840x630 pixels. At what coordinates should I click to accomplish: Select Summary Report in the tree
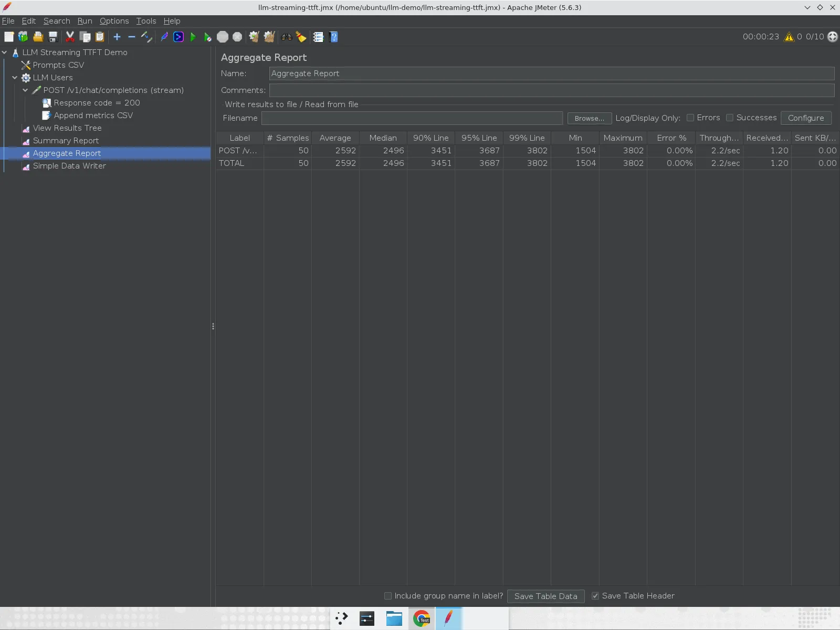[66, 141]
